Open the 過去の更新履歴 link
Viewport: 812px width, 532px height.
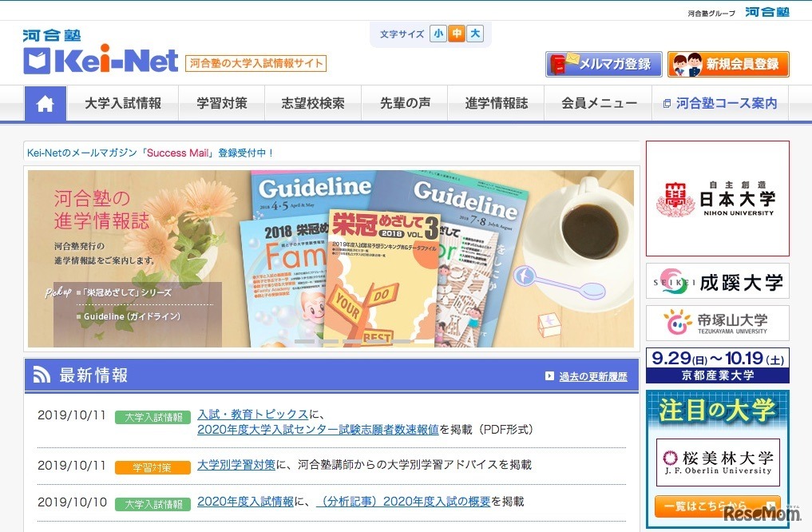pos(593,376)
